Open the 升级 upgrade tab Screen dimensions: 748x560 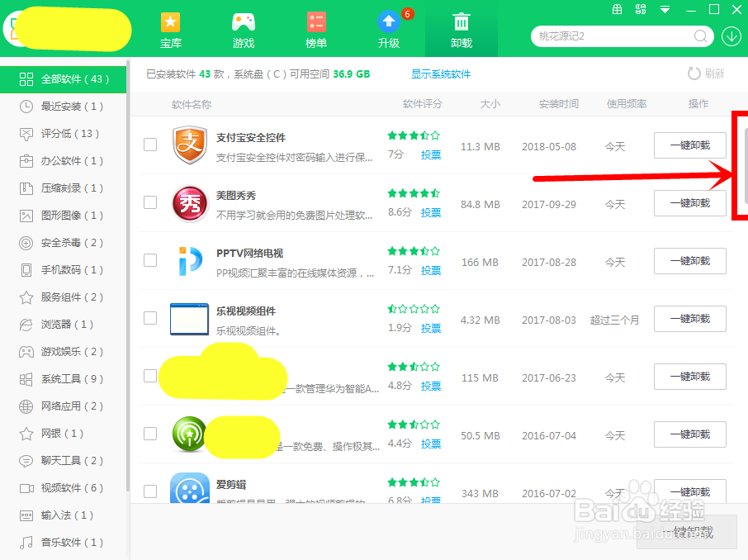[389, 30]
